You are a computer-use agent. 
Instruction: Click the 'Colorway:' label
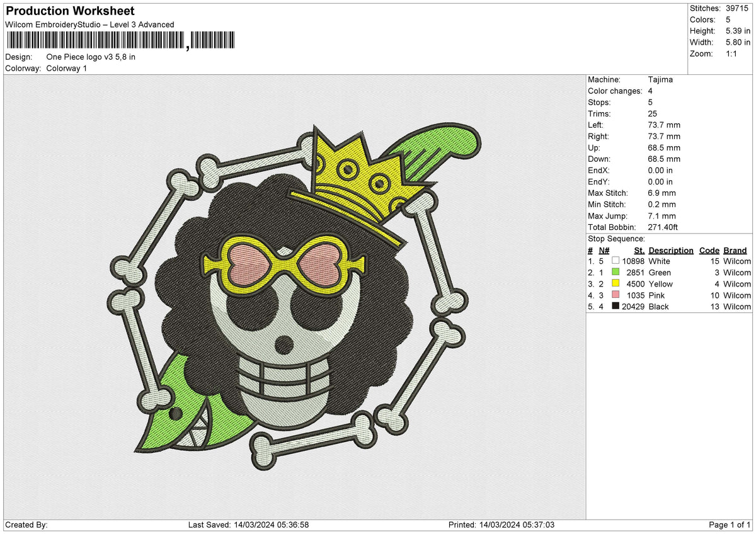click(23, 68)
